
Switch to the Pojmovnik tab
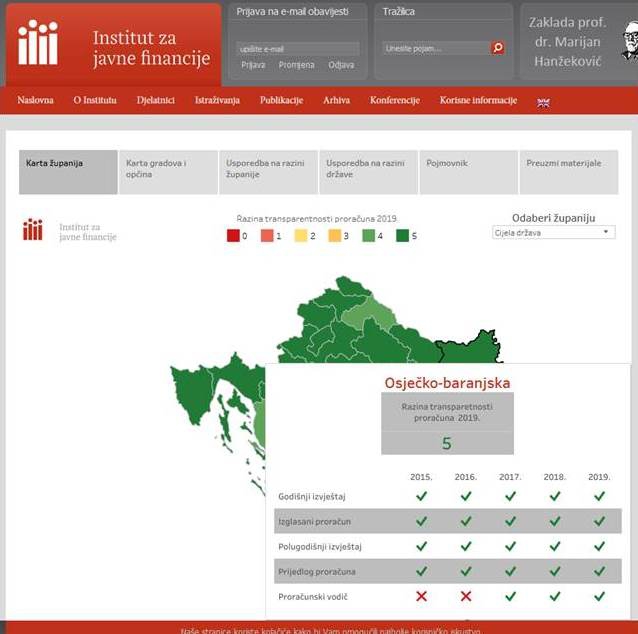(x=469, y=172)
